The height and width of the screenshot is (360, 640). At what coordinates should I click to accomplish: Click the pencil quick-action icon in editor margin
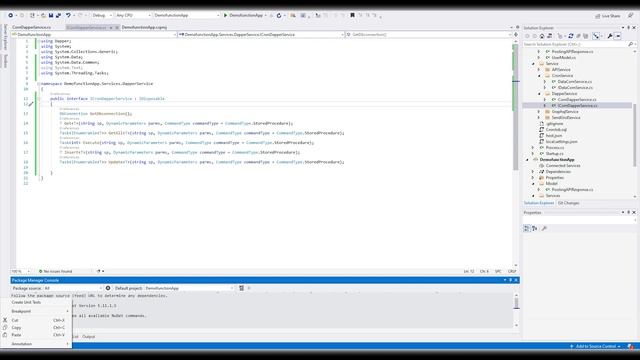(x=31, y=104)
